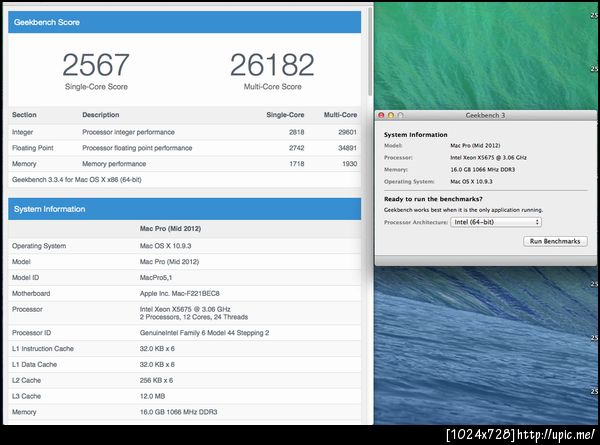
Task: Click the table's 16.0 GB 1066 MHz DDR3 value
Action: [178, 412]
